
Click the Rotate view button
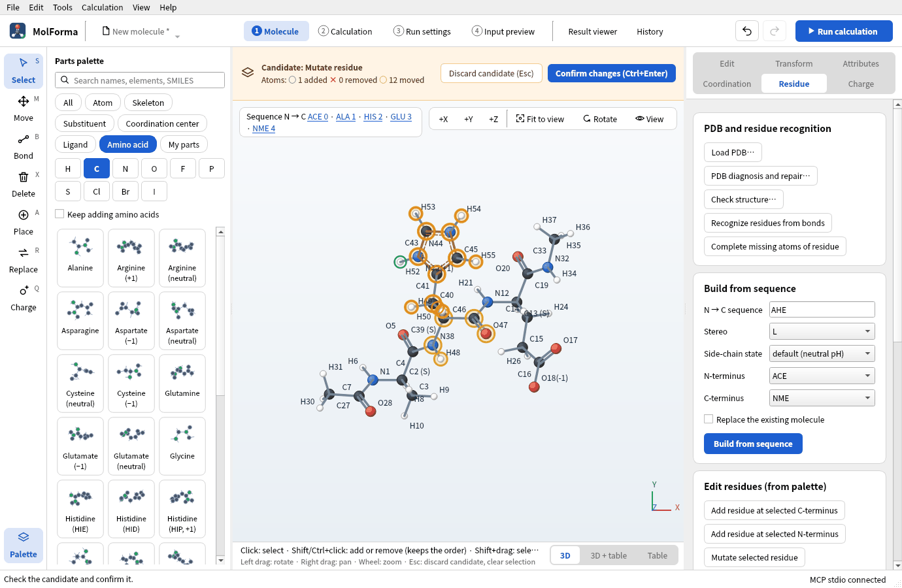(600, 119)
